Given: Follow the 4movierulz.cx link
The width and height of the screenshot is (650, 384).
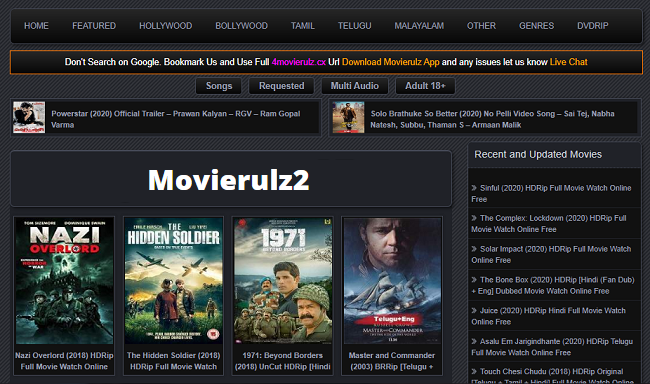Looking at the screenshot, I should 298,62.
